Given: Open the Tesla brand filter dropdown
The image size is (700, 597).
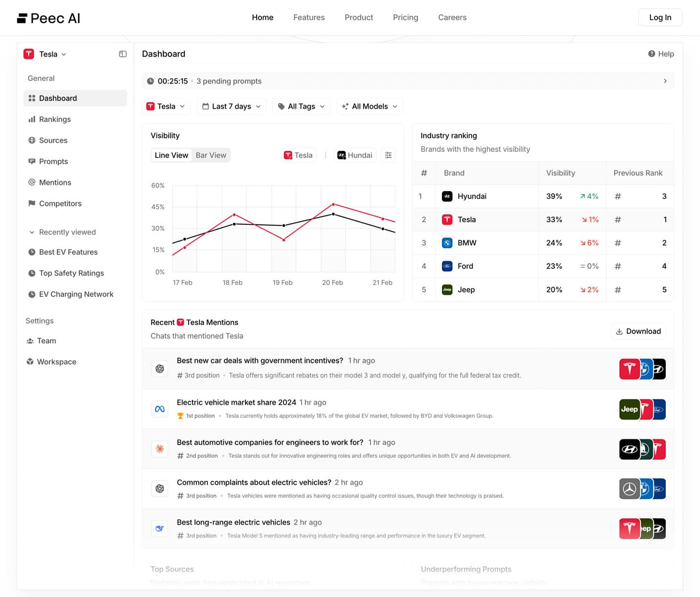Looking at the screenshot, I should (x=166, y=106).
